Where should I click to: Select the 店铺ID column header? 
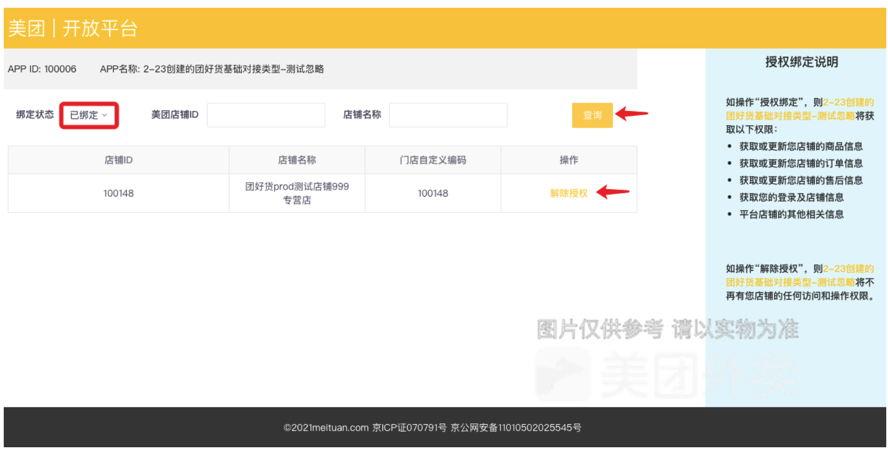click(x=118, y=160)
